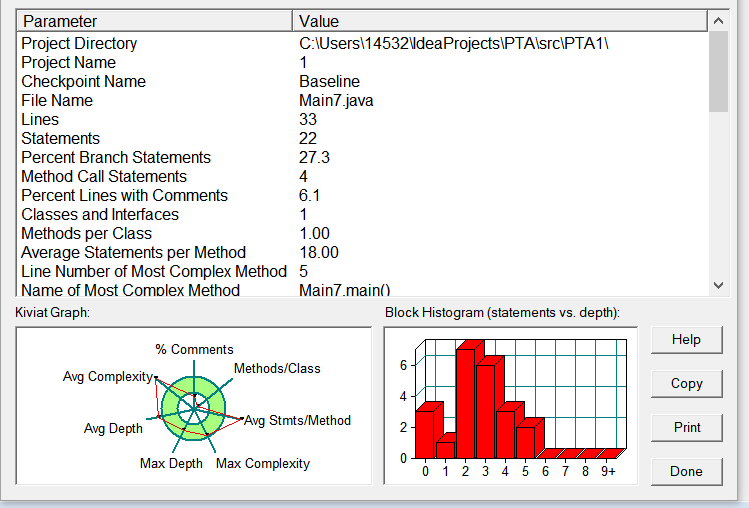Select the value 1.00
Screen dimensions: 749x508
(314, 234)
